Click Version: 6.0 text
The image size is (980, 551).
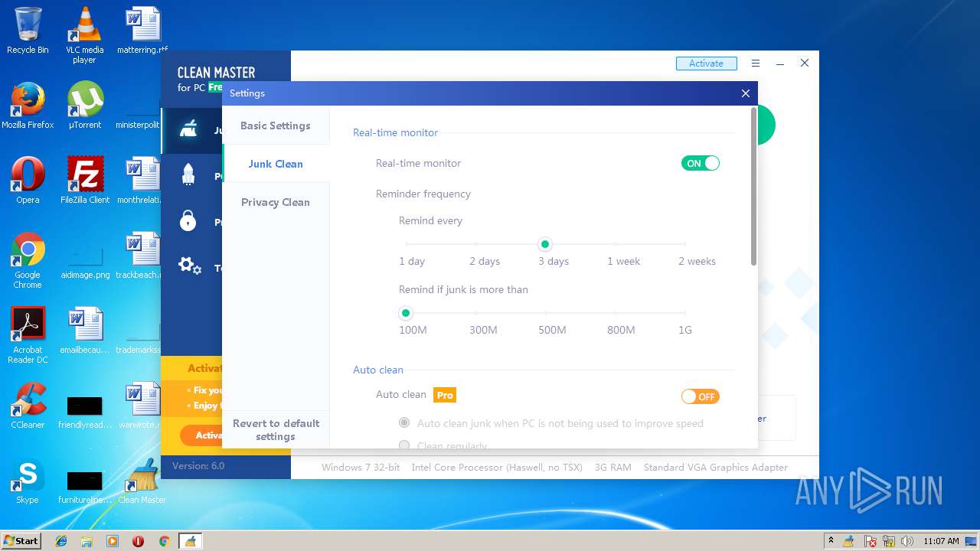(198, 465)
